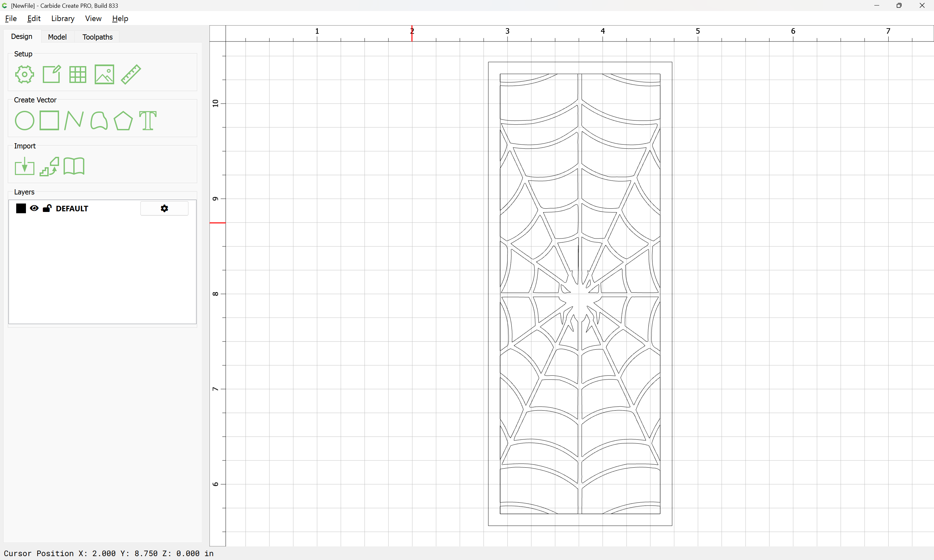Viewport: 934px width, 560px height.
Task: Open the grid settings icon
Action: click(78, 74)
